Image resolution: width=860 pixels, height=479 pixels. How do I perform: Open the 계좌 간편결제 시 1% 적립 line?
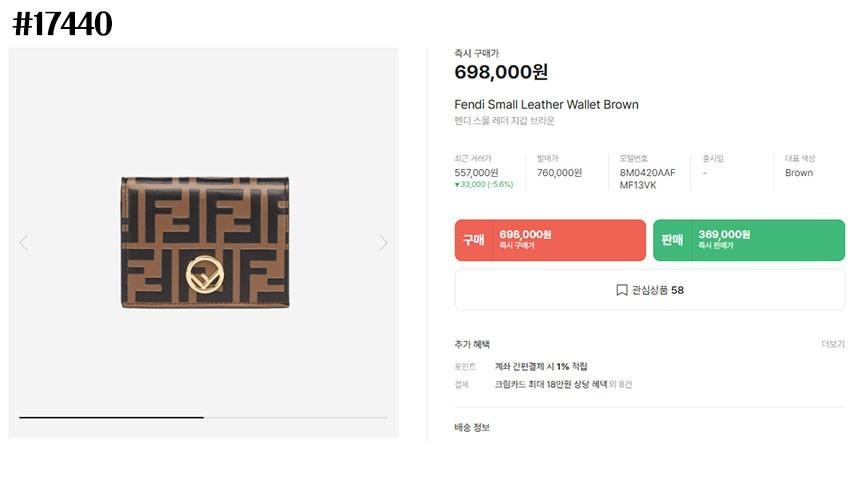[541, 366]
